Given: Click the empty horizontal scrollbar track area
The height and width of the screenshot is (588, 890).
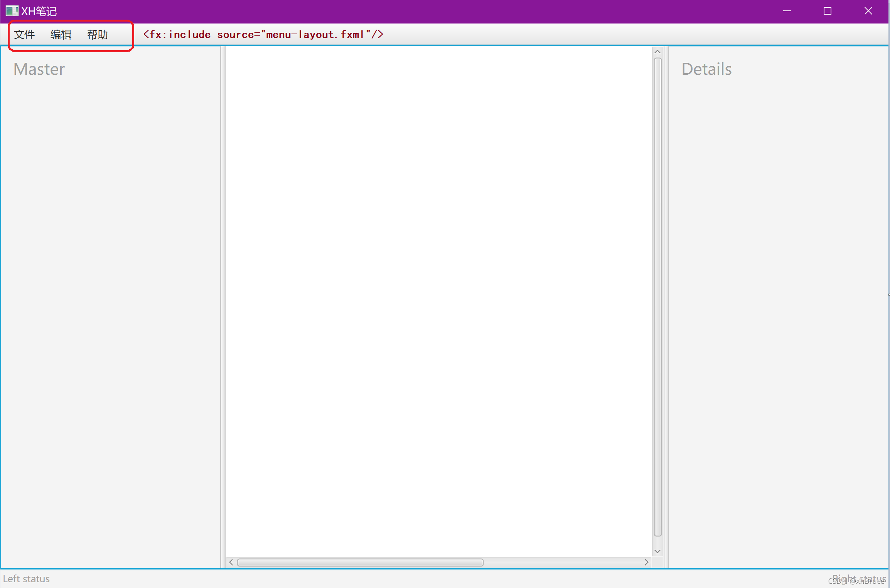Looking at the screenshot, I should pos(563,563).
